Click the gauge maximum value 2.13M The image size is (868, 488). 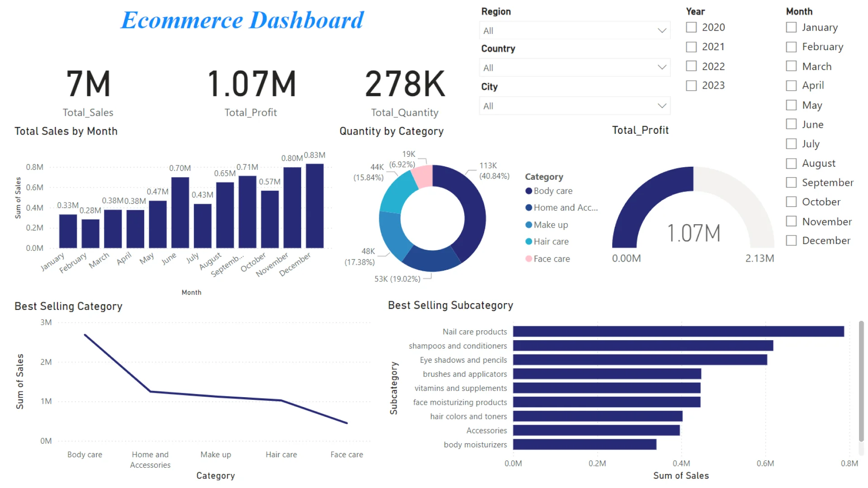(x=759, y=258)
